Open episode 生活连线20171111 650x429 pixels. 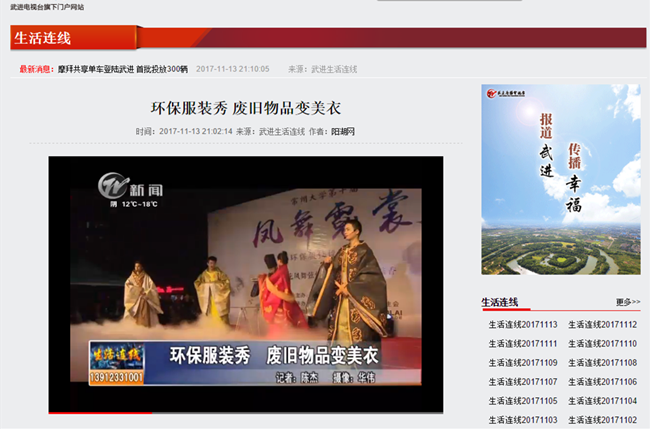pos(522,344)
